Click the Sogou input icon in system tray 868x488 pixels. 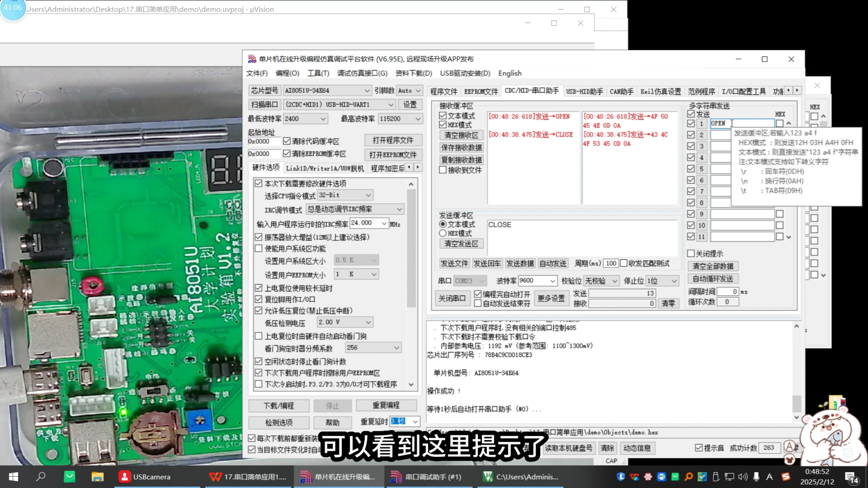tap(786, 476)
